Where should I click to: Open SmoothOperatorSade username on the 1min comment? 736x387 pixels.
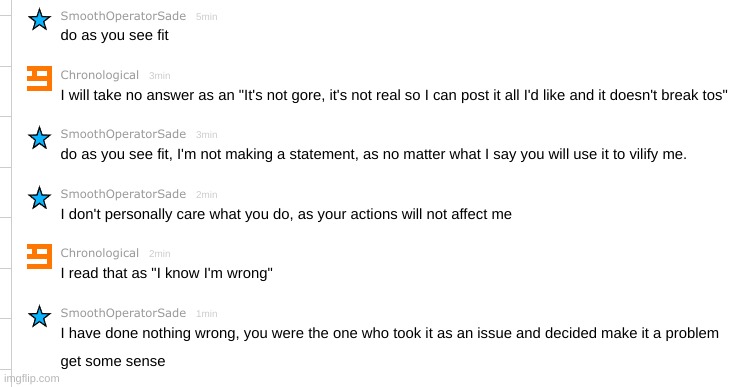[x=123, y=313]
